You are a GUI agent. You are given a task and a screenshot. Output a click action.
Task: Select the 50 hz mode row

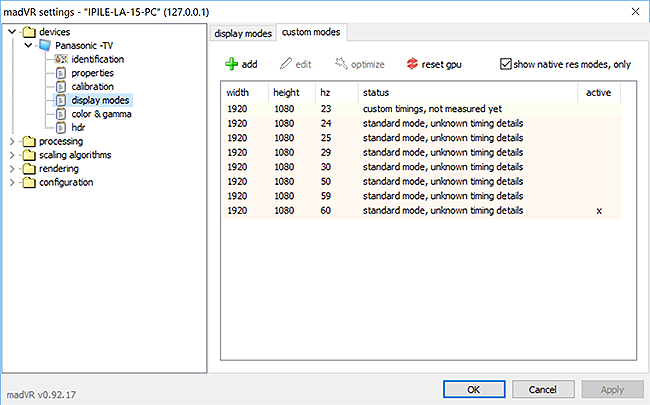[421, 182]
